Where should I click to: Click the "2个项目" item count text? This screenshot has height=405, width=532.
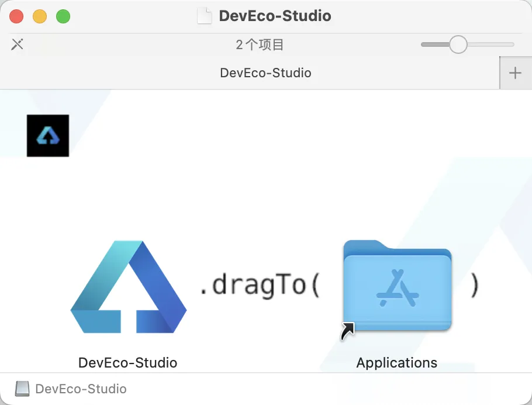point(260,44)
